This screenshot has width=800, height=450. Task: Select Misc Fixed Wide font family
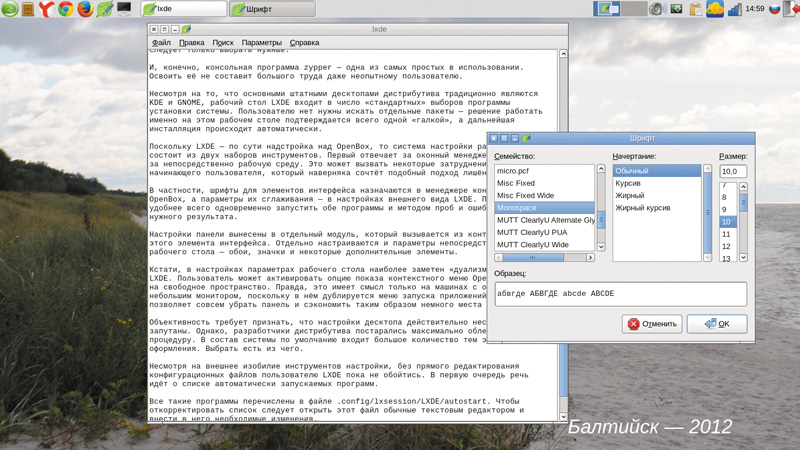tap(544, 195)
